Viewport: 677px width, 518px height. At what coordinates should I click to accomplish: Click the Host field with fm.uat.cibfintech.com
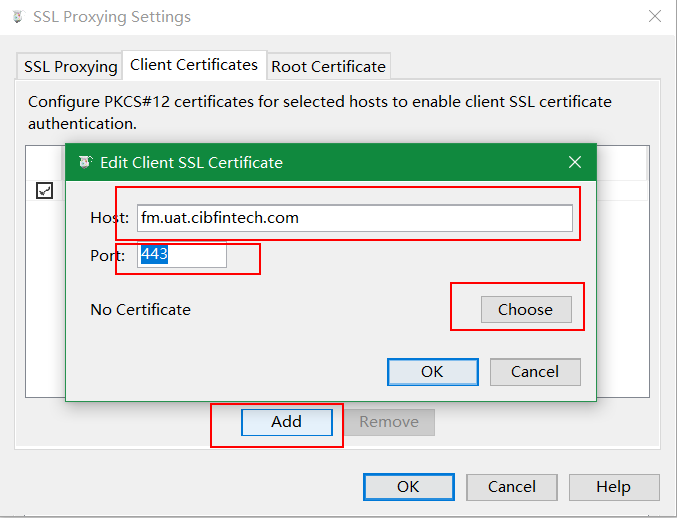(x=355, y=218)
